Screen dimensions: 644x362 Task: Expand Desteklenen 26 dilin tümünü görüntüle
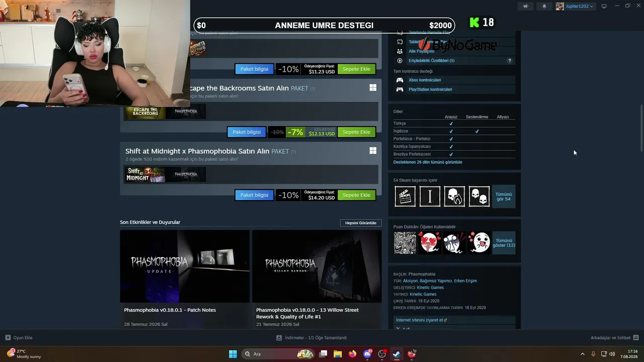[428, 162]
